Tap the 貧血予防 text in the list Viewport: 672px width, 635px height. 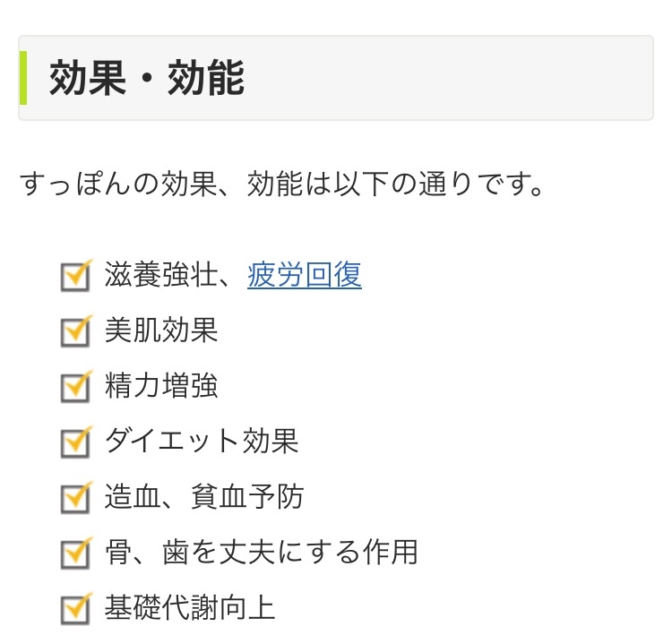point(247,496)
